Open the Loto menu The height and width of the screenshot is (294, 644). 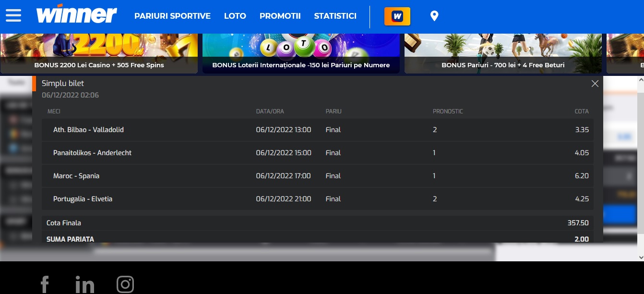(235, 16)
